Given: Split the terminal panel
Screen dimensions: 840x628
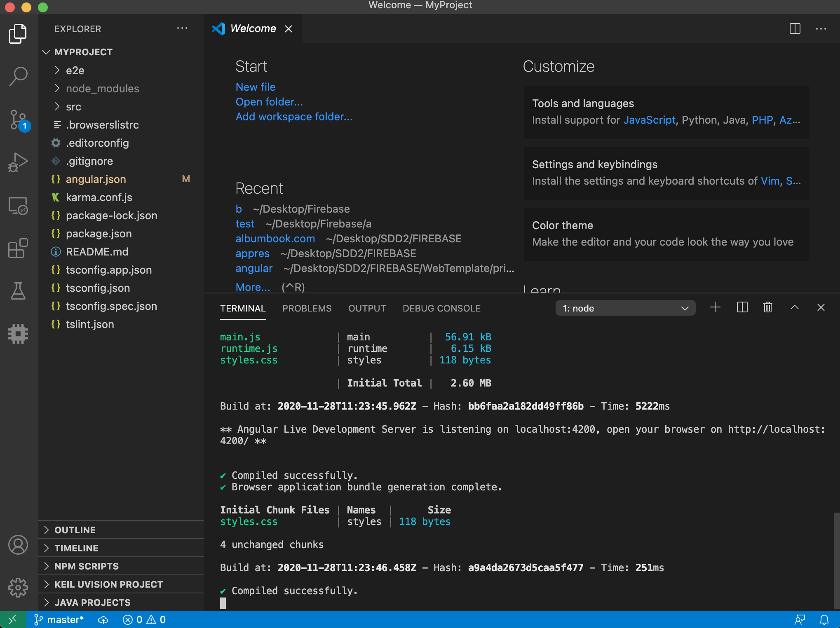Looking at the screenshot, I should 742,307.
